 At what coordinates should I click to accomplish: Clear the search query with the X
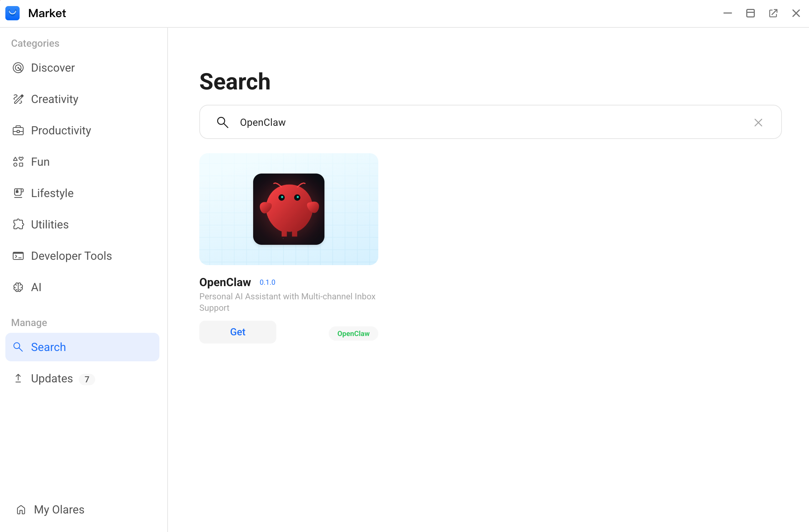tap(758, 122)
